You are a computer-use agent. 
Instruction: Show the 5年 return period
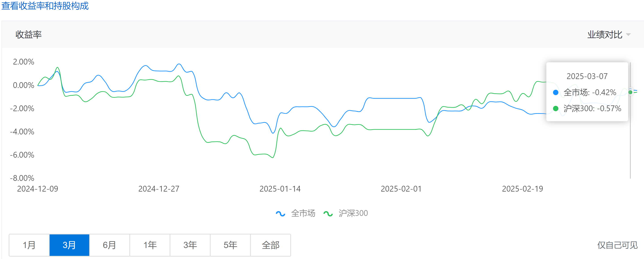(x=230, y=245)
